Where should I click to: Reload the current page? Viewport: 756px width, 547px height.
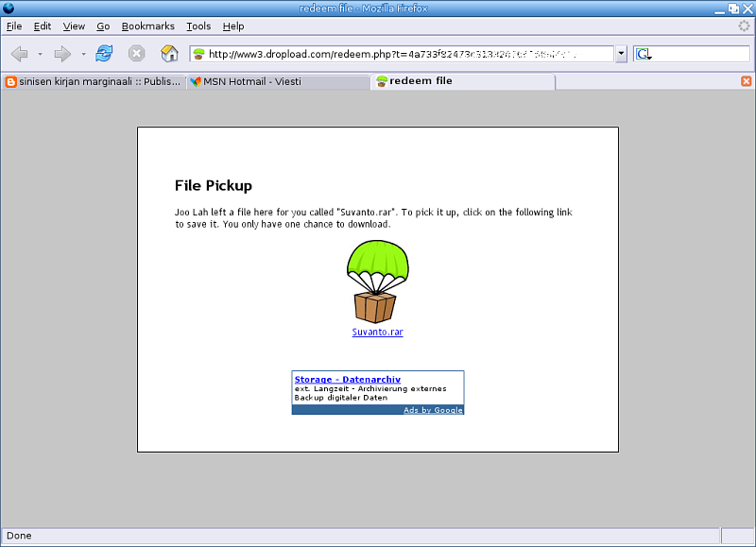[104, 54]
